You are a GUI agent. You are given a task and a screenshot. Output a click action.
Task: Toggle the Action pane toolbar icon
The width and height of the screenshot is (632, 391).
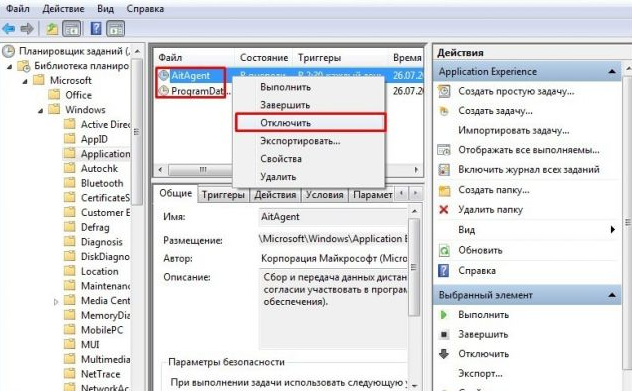click(x=115, y=29)
